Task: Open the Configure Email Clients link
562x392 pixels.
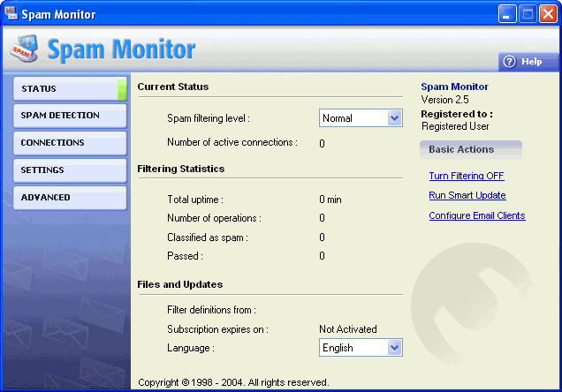Action: point(477,215)
